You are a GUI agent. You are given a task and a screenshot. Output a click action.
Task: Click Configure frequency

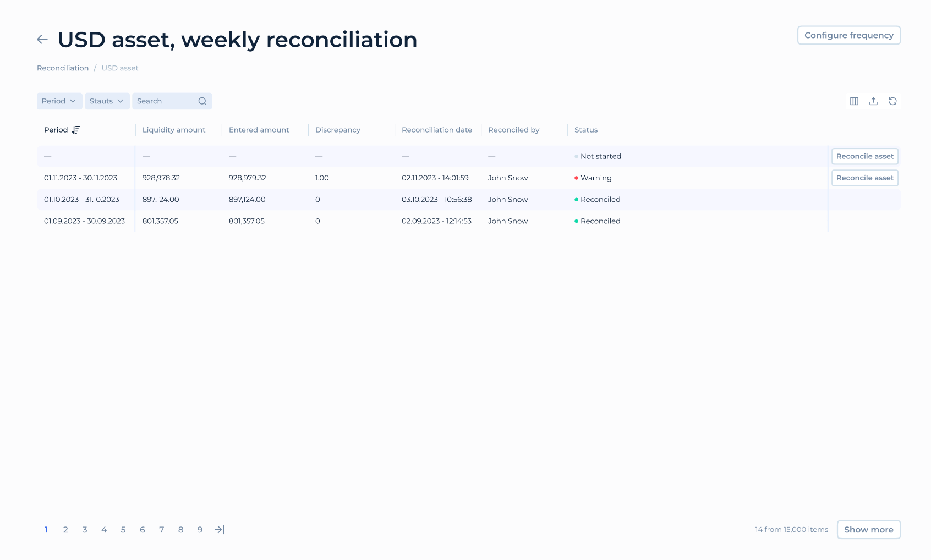click(x=849, y=35)
